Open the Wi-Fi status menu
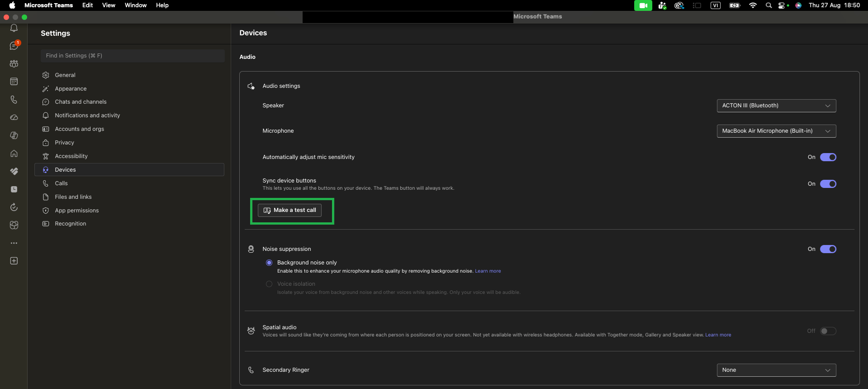Viewport: 868px width, 389px height. coord(753,5)
